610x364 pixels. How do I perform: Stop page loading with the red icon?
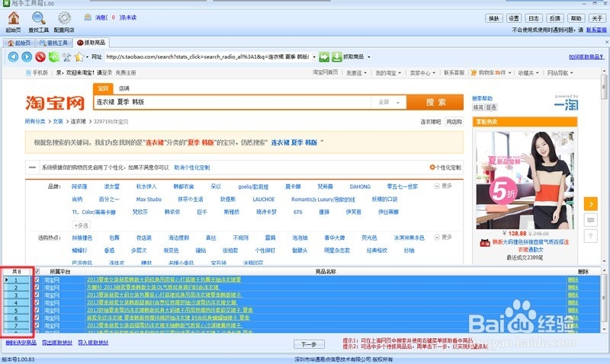pyautogui.click(x=40, y=56)
